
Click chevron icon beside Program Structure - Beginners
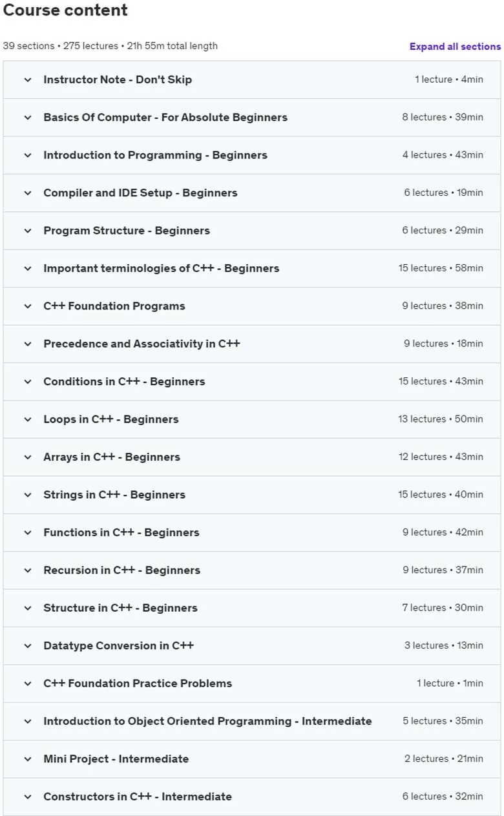(x=28, y=231)
